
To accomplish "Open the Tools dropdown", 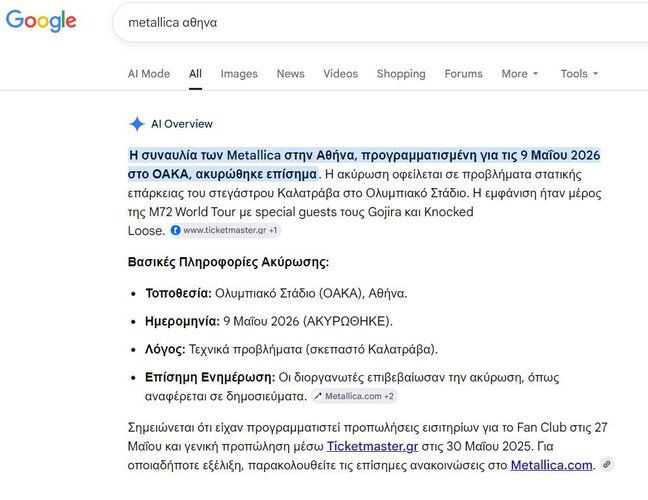I will click(x=579, y=74).
